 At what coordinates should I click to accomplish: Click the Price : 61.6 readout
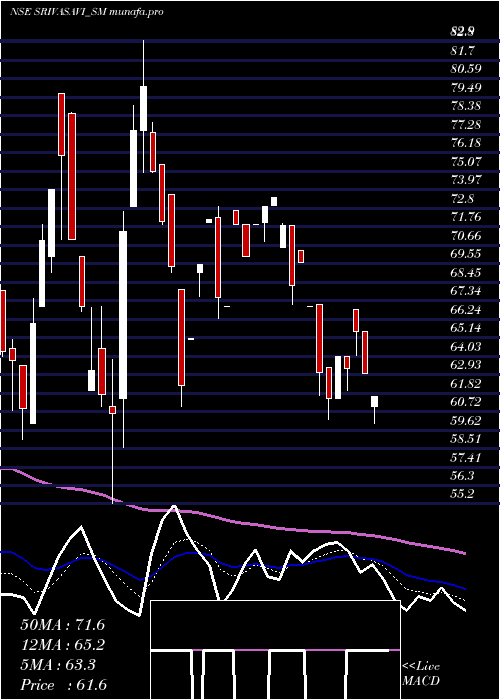(x=64, y=685)
